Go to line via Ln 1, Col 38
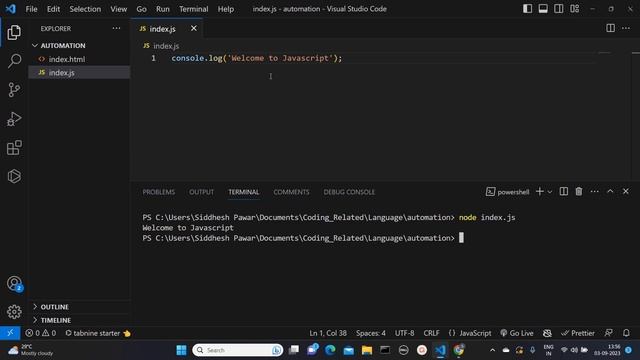Screen dimensions: 640x360 coord(328,333)
